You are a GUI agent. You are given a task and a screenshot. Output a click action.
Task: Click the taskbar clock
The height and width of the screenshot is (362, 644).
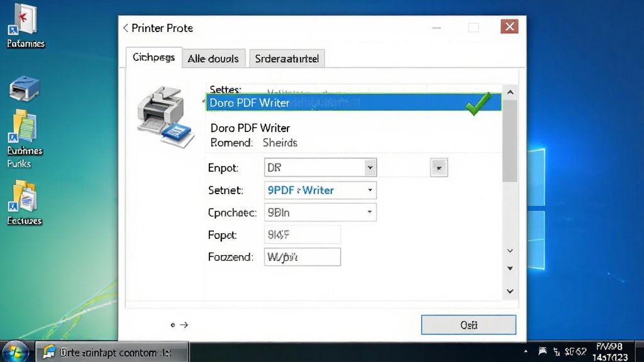pyautogui.click(x=610, y=352)
